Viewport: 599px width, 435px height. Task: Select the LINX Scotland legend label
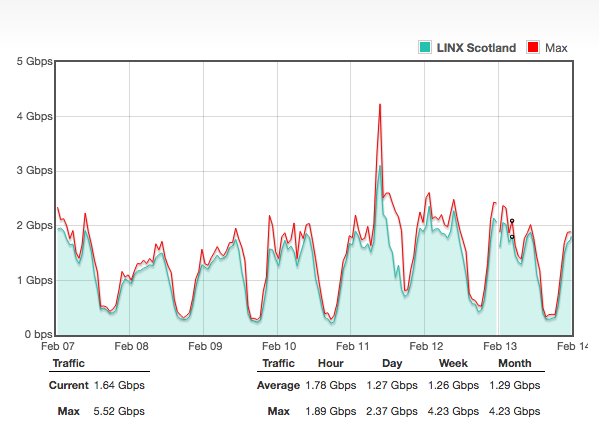point(476,48)
